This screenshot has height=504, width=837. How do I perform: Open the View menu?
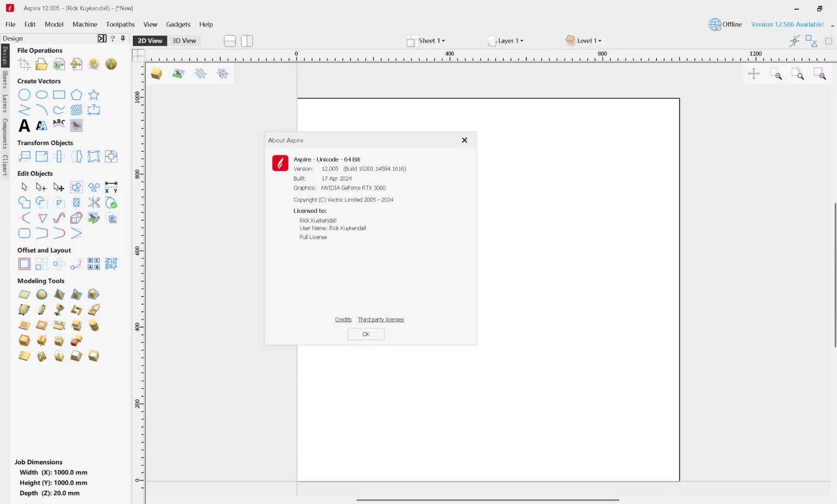pos(150,24)
